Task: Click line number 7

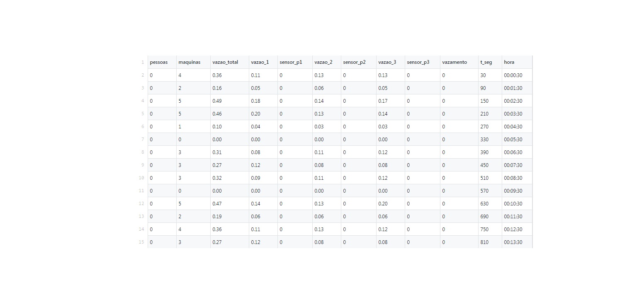Action: tap(142, 139)
